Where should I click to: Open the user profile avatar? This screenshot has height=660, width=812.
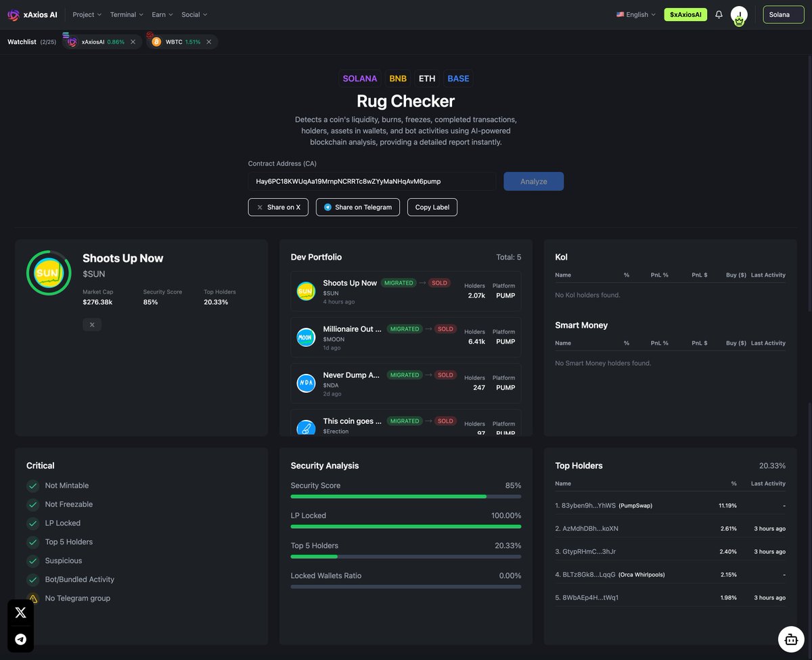[739, 16]
